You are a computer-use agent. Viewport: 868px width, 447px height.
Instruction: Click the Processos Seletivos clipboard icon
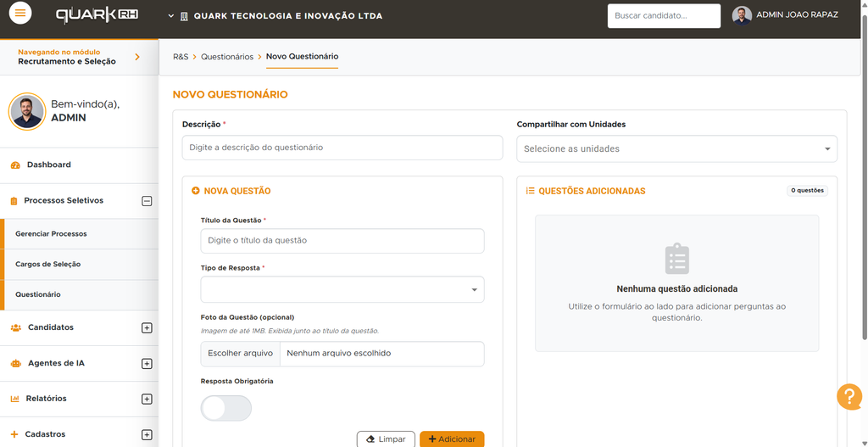coord(14,201)
